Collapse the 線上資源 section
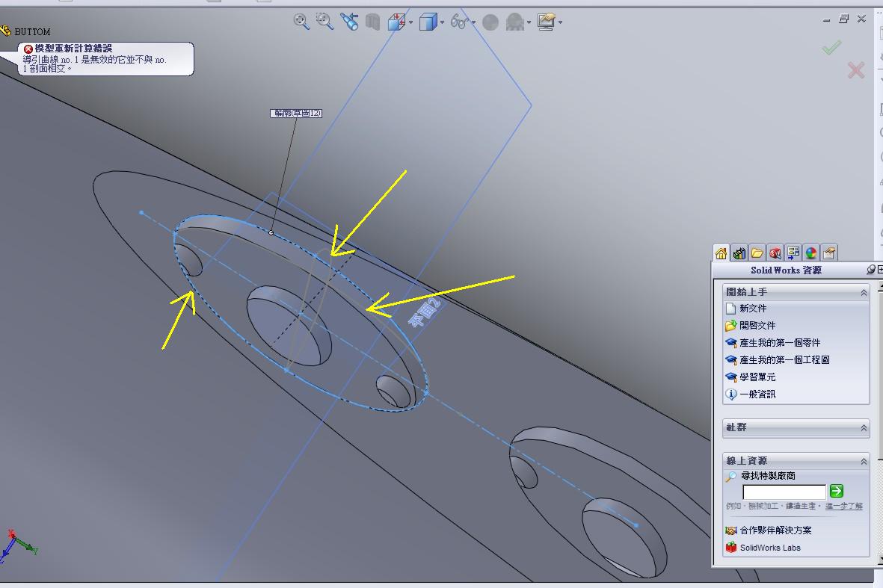 [x=864, y=462]
